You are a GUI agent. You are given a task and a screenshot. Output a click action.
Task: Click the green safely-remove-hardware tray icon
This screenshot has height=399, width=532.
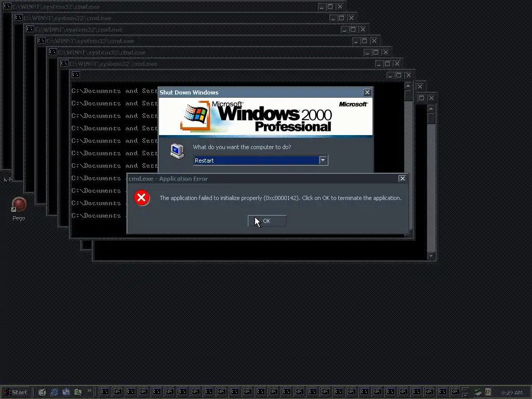[x=478, y=393]
